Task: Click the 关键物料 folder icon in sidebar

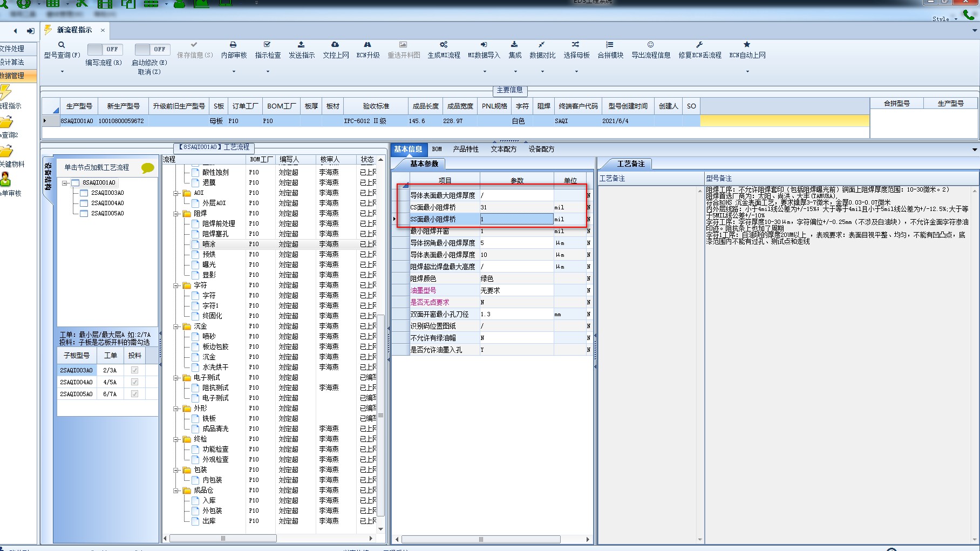Action: (x=6, y=152)
